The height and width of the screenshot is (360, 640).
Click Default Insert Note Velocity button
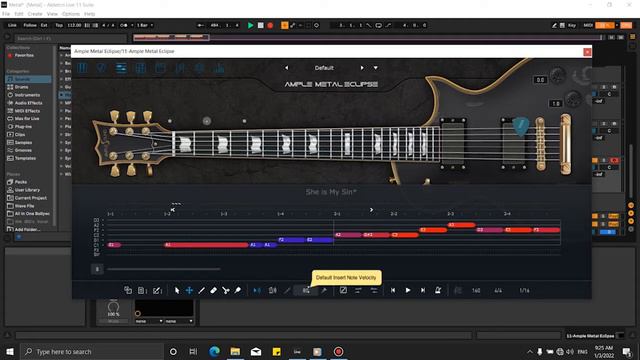point(306,290)
